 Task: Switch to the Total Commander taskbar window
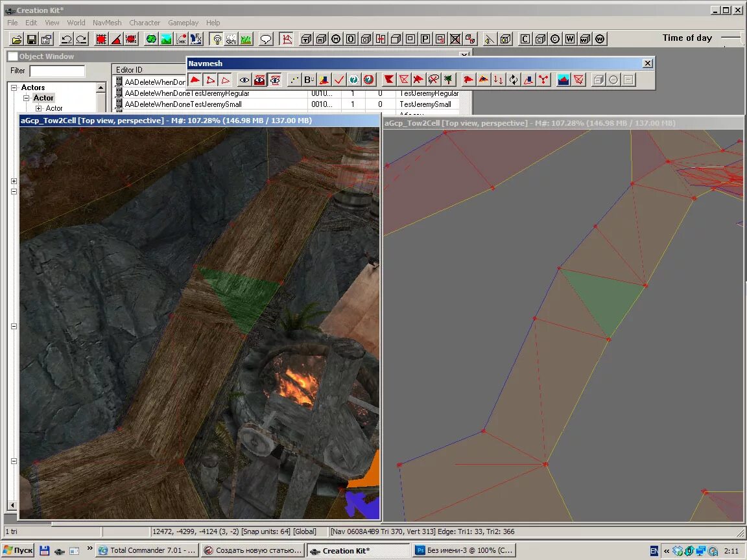147,550
